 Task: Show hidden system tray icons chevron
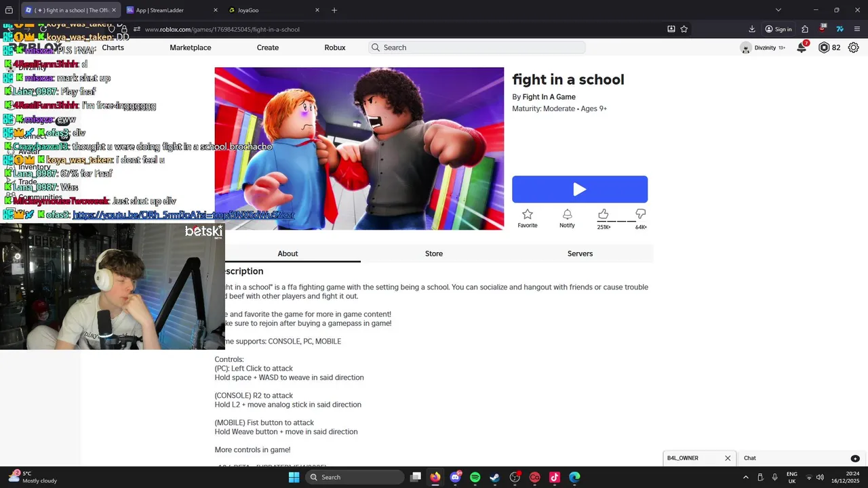[x=745, y=477]
